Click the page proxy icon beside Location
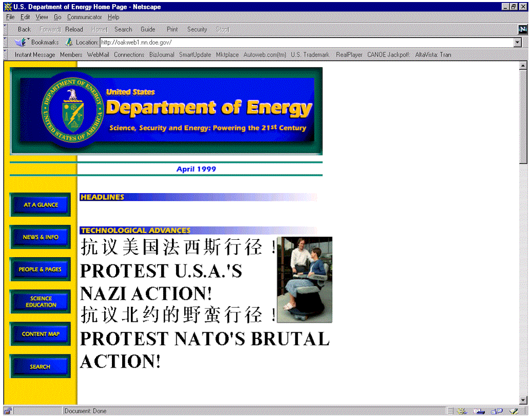 tap(69, 42)
